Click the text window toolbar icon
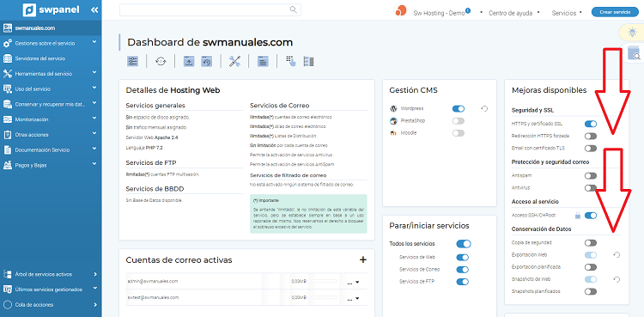This screenshot has width=644, height=317. click(263, 62)
